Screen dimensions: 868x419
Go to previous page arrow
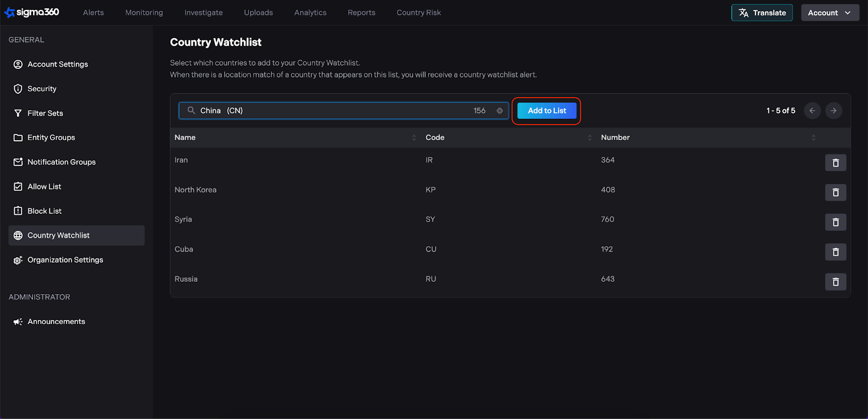point(812,111)
